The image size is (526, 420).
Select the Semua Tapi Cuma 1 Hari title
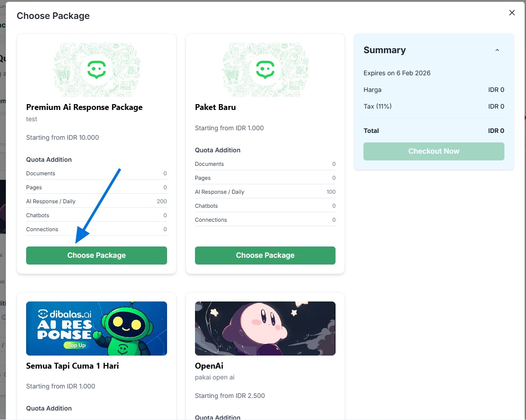[x=73, y=366]
